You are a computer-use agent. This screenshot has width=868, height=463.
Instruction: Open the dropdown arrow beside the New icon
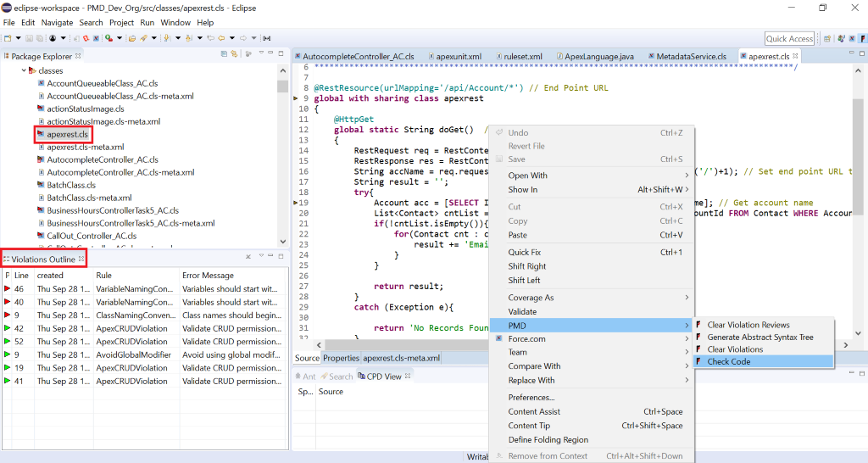(x=19, y=38)
